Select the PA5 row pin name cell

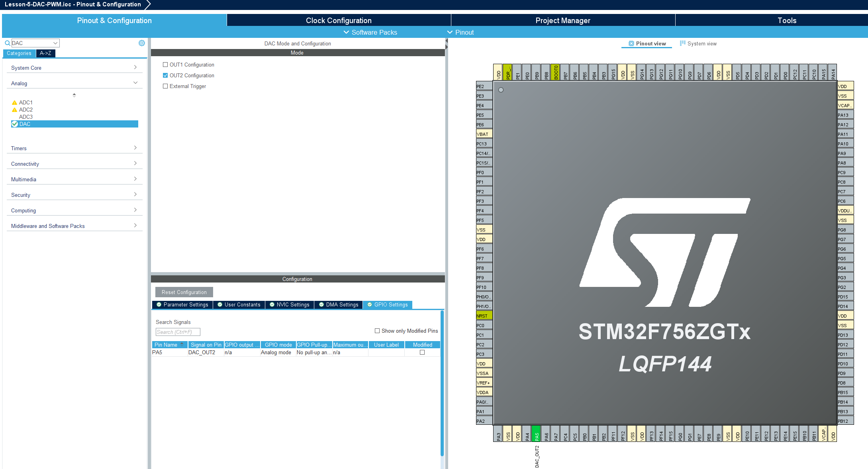pyautogui.click(x=170, y=352)
